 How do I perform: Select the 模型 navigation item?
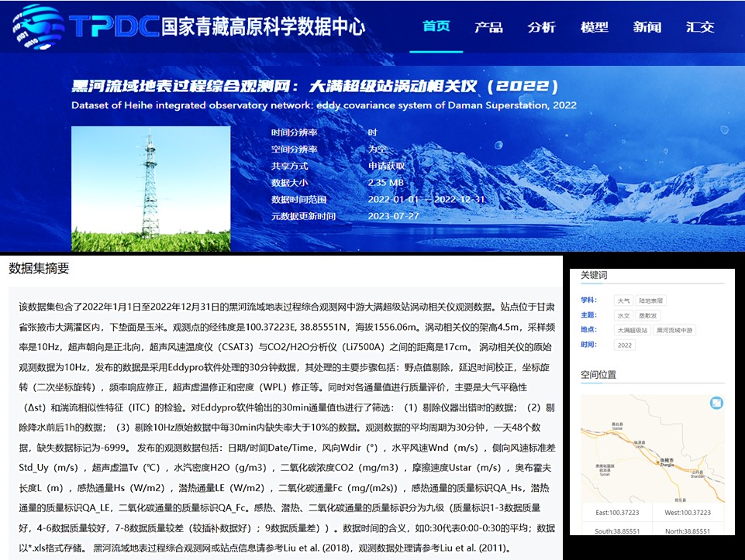pos(594,27)
